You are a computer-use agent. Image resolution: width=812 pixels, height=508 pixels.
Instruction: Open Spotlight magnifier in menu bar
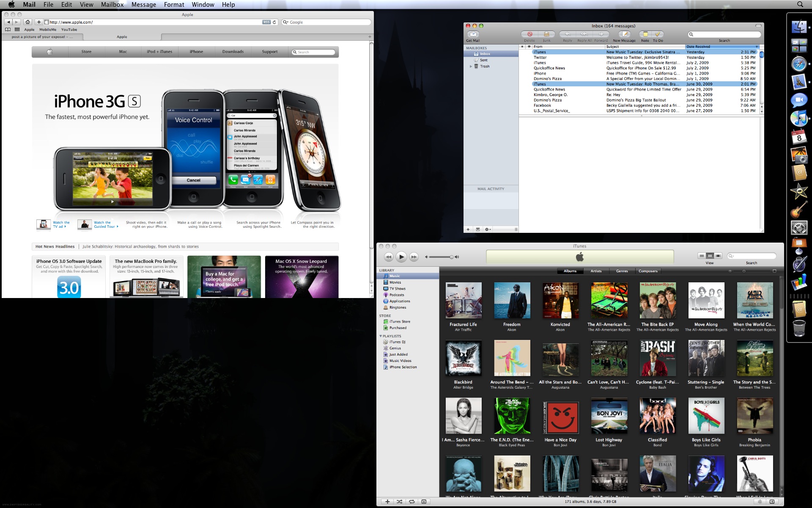click(800, 4)
